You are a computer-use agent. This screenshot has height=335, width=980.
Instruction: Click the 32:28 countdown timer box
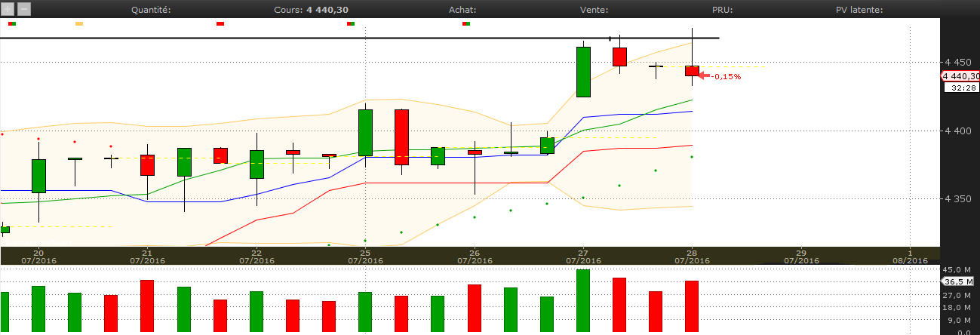point(960,88)
